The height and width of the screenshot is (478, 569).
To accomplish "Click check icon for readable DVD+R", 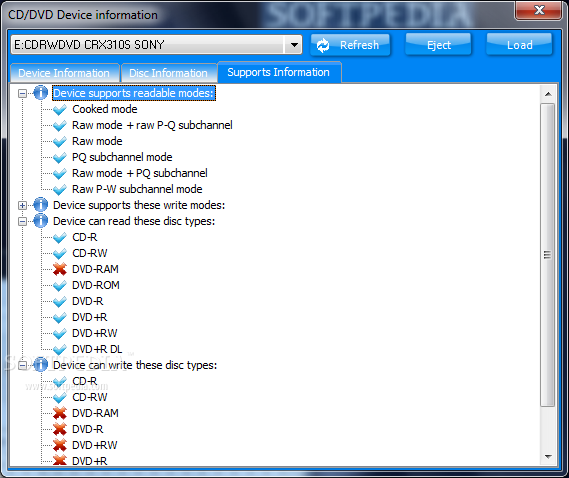I will (60, 317).
